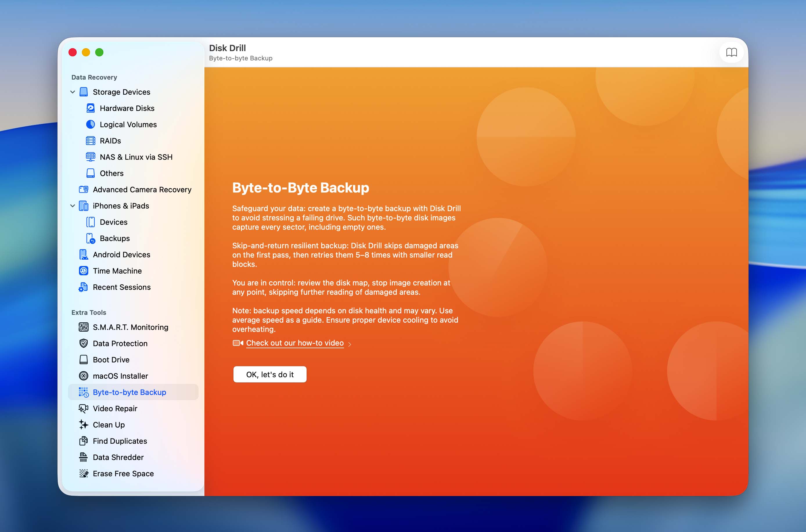This screenshot has width=806, height=532.
Task: Click the iPhones & iPads icon
Action: click(x=83, y=206)
